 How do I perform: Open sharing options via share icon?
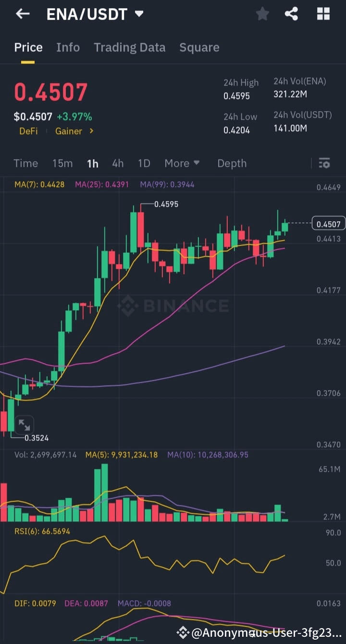(292, 13)
